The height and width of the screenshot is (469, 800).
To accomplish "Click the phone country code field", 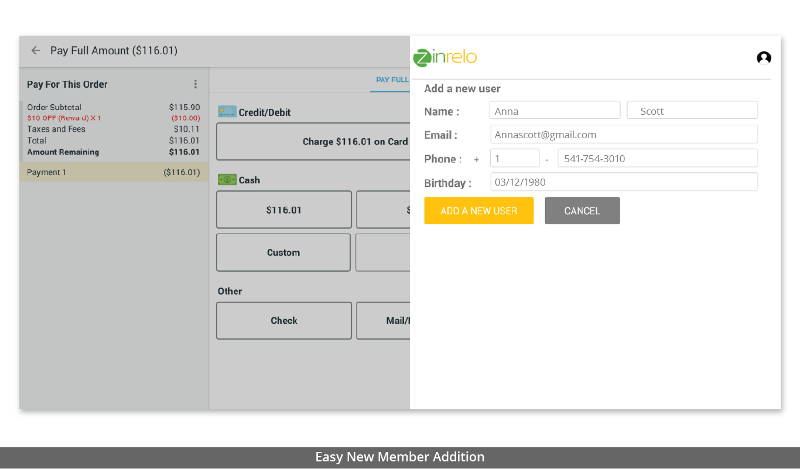I will [x=514, y=158].
